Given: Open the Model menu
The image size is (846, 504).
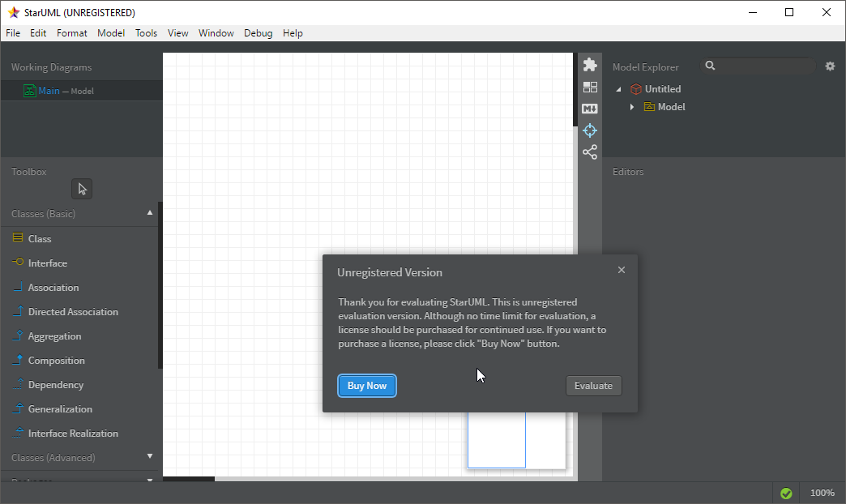Looking at the screenshot, I should [111, 33].
